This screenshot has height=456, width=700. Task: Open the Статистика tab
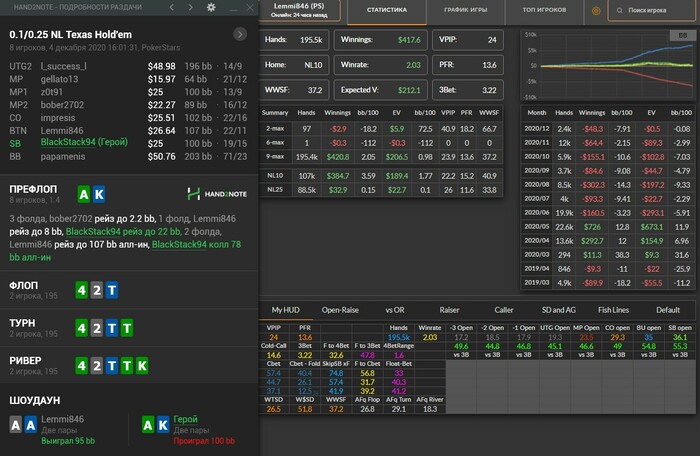point(387,10)
